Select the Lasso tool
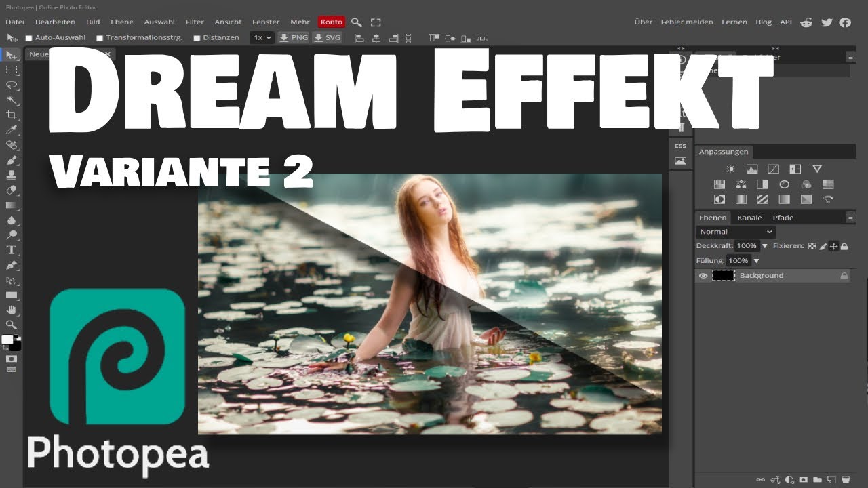 (12, 85)
